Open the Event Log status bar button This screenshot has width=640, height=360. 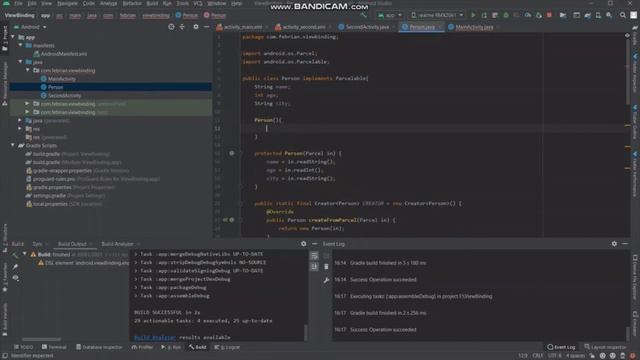[x=561, y=347]
